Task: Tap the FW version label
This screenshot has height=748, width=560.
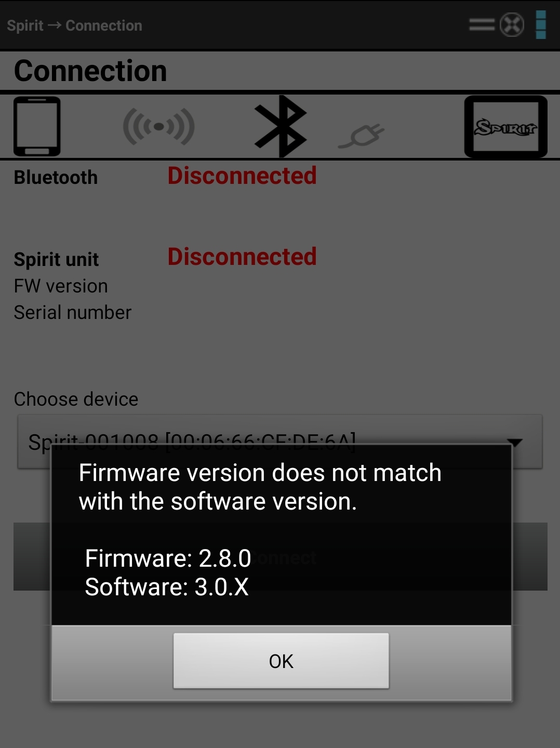Action: [61, 286]
